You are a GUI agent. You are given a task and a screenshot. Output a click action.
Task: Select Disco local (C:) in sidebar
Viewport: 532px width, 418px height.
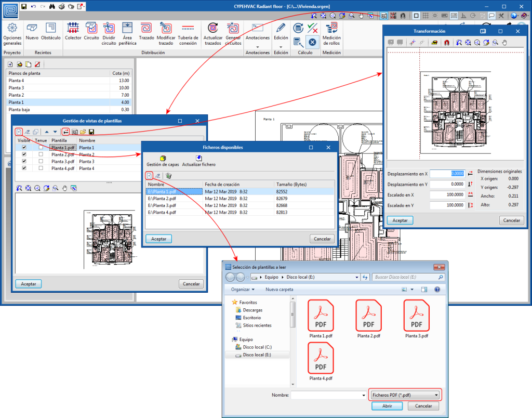click(257, 347)
